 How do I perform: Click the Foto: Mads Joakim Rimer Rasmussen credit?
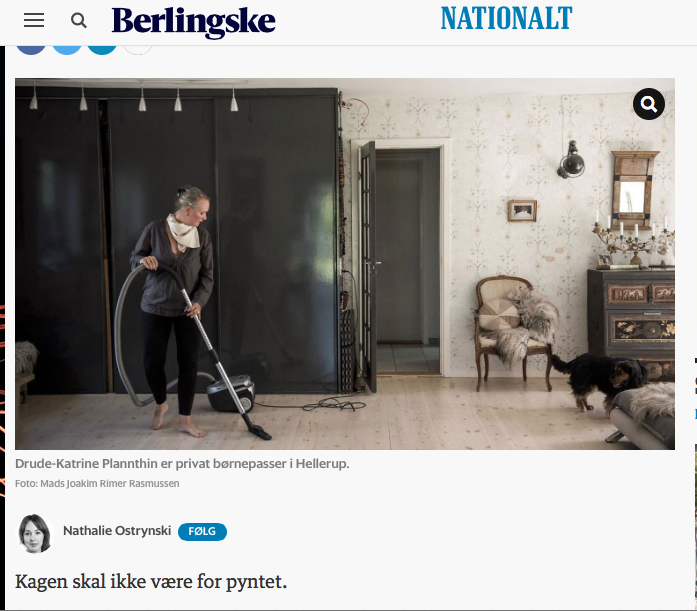tap(97, 483)
